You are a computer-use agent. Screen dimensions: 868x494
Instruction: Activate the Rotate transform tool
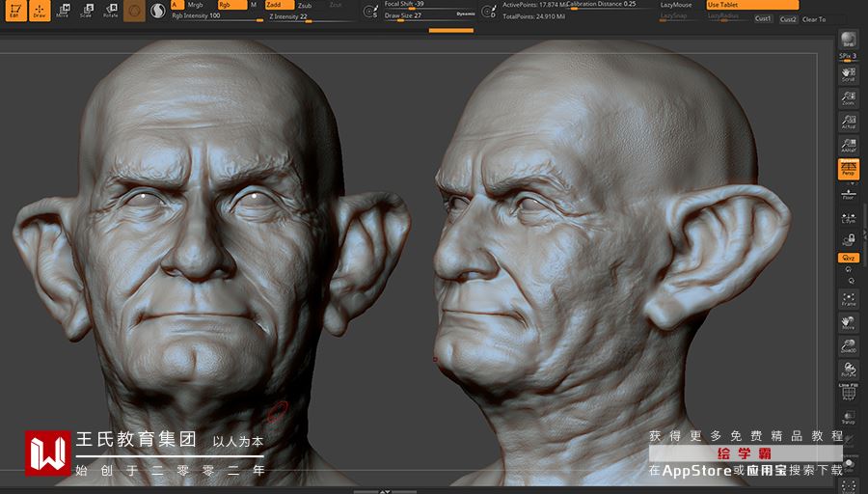pyautogui.click(x=110, y=11)
